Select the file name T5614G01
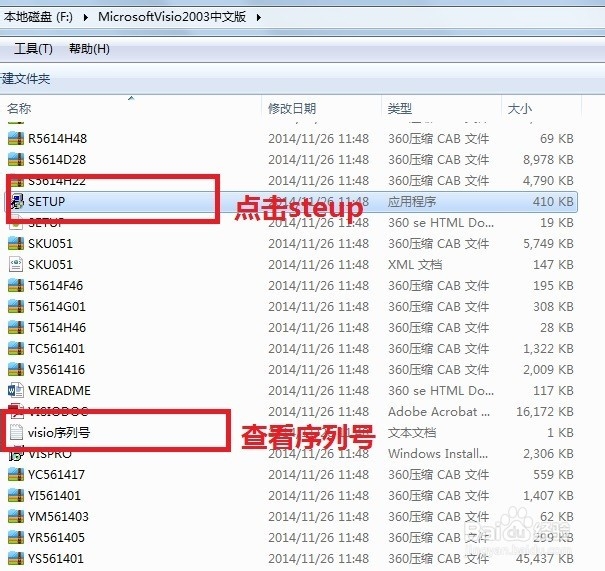This screenshot has height=571, width=605. 57,306
